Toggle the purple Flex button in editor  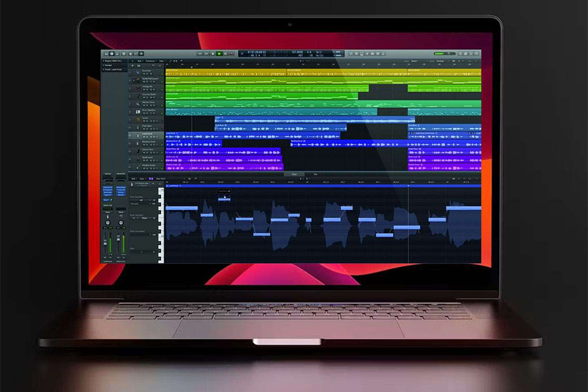151,179
